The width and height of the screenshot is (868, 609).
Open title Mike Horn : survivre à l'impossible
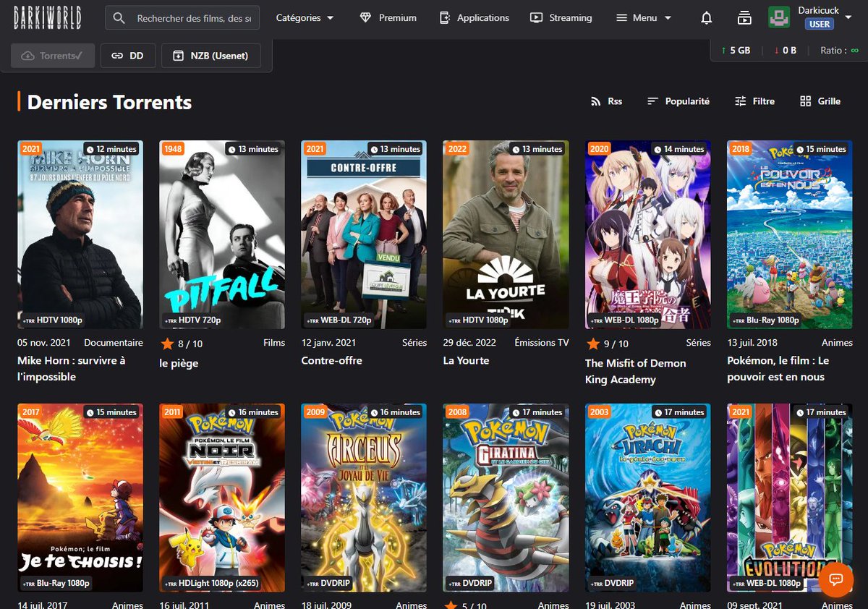click(x=72, y=368)
